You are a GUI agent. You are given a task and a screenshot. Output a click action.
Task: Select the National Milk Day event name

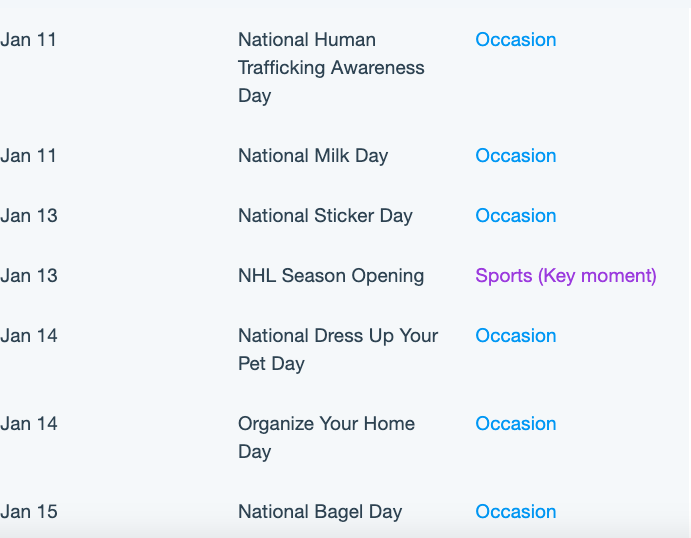click(313, 156)
